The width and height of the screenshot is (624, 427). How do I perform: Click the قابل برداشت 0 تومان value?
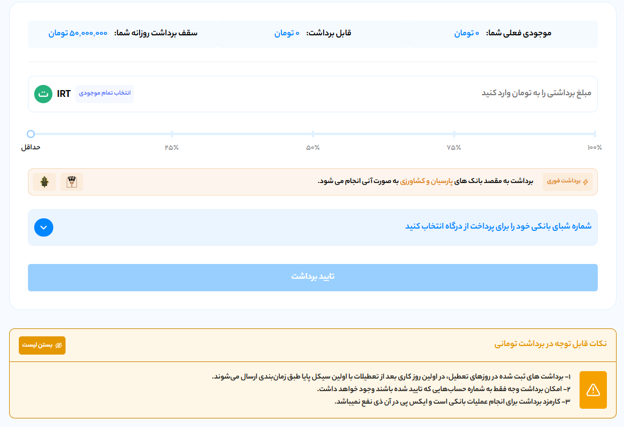[x=287, y=33]
